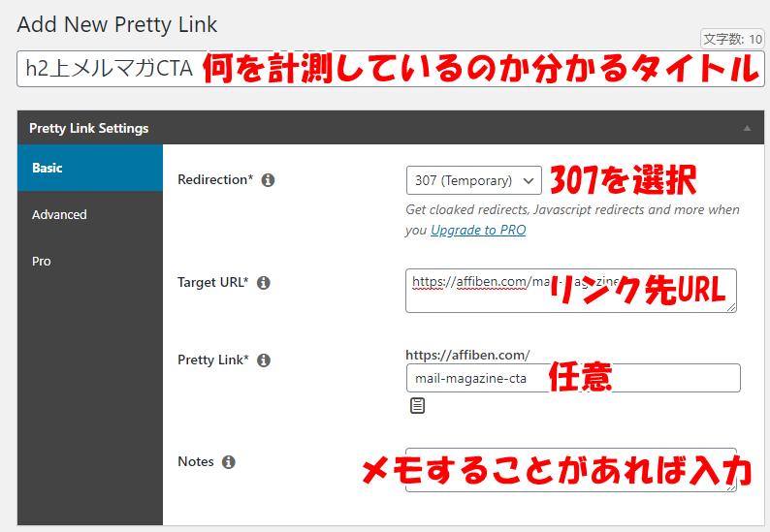
Task: Click the Pretty Link info icon
Action: coord(264,360)
